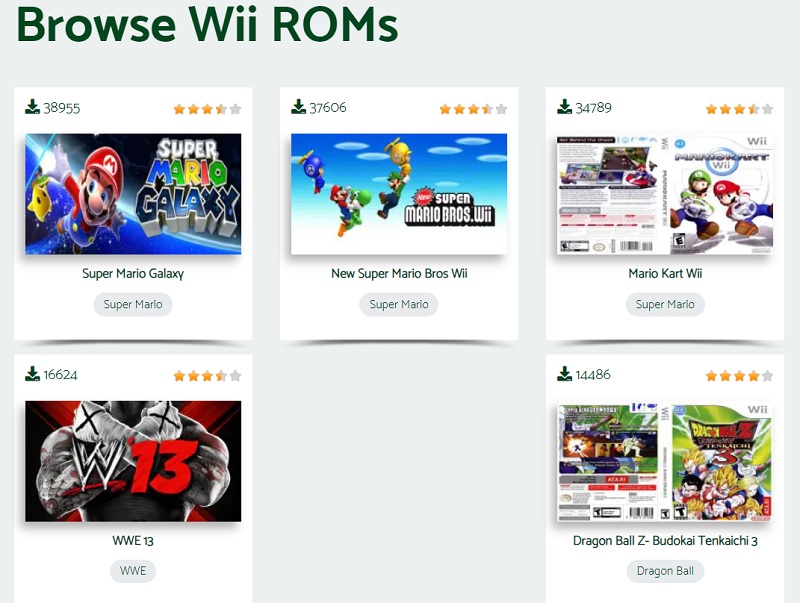Select Super Mario tag under Mario Kart Wii
The image size is (800, 603).
point(665,305)
